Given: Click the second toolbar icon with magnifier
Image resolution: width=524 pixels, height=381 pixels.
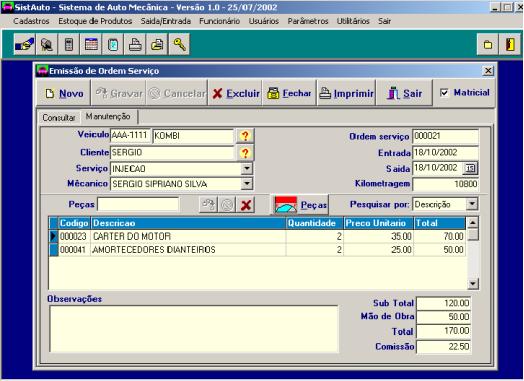Looking at the screenshot, I should click(x=46, y=44).
